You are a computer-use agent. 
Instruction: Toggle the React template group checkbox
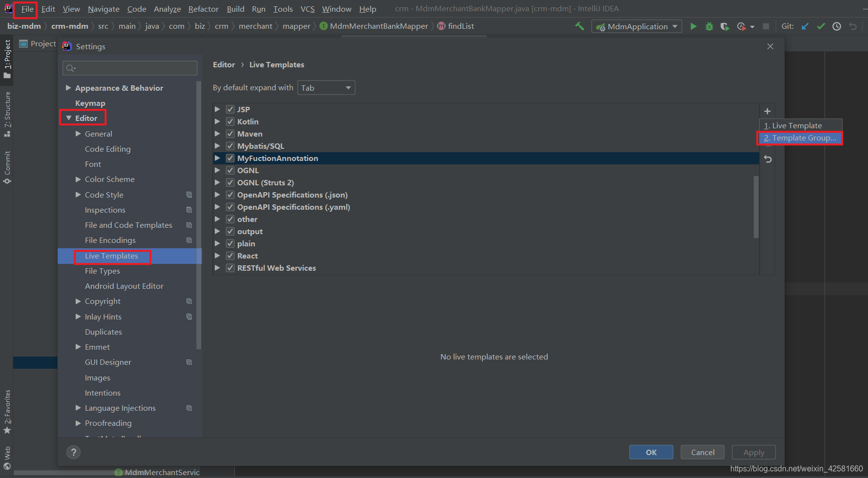click(x=230, y=256)
